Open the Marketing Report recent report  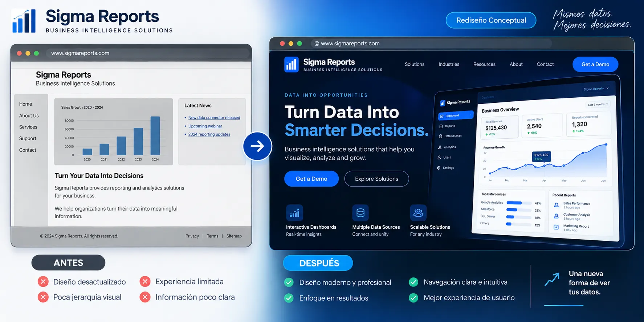click(x=571, y=228)
